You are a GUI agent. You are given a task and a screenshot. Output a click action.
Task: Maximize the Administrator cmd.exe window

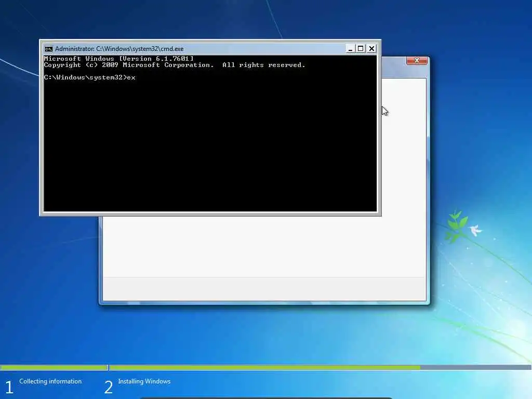pos(361,49)
